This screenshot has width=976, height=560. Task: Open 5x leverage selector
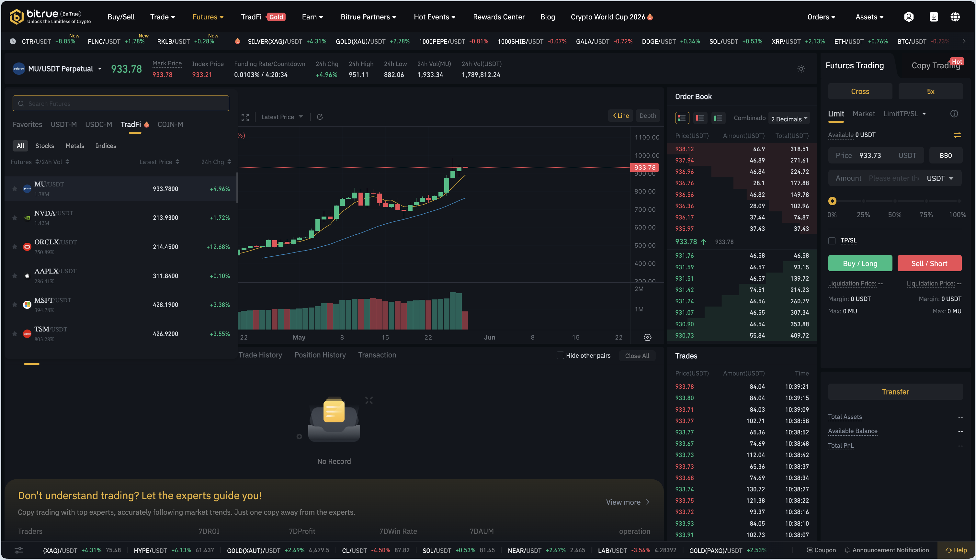coord(930,92)
